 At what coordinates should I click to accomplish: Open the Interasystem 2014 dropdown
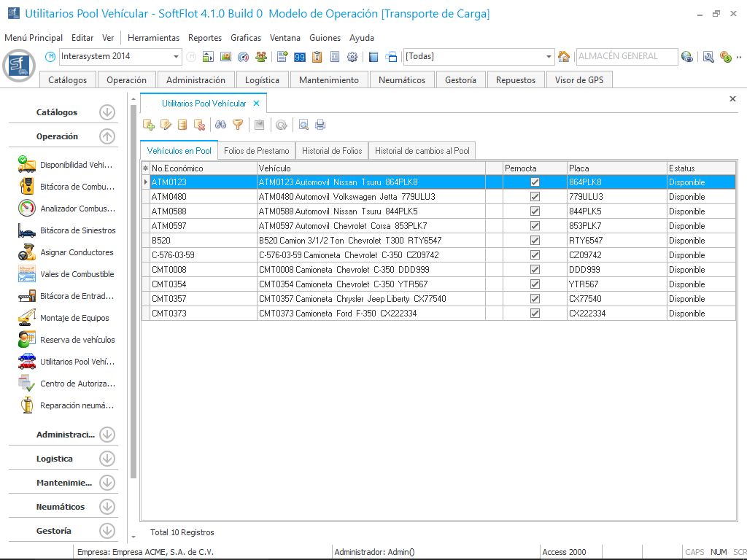click(177, 57)
